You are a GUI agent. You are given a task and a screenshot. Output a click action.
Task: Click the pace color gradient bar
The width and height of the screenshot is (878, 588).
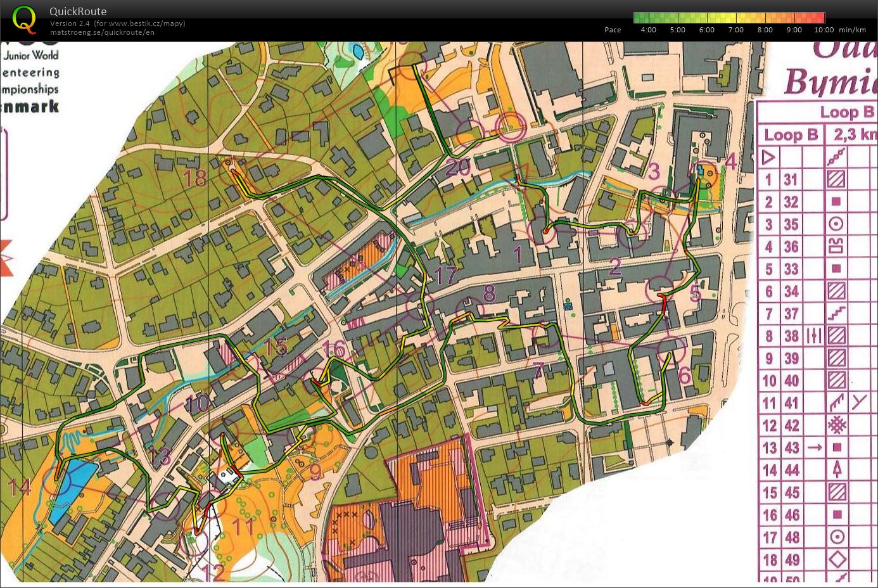coord(729,18)
